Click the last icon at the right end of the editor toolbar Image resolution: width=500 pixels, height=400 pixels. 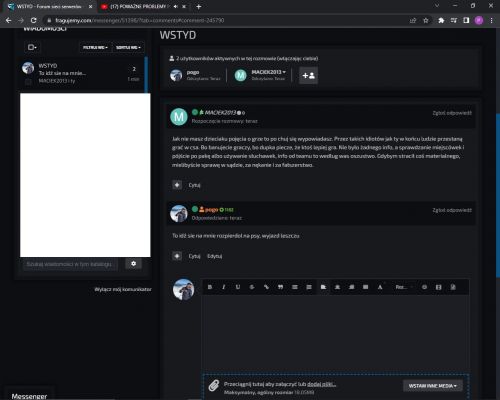453,287
